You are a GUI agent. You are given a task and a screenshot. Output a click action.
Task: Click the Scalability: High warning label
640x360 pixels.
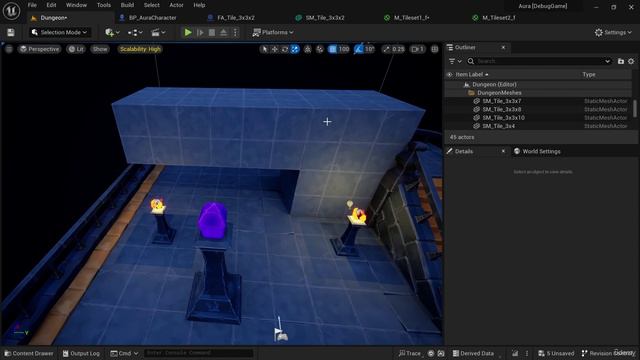pyautogui.click(x=140, y=49)
